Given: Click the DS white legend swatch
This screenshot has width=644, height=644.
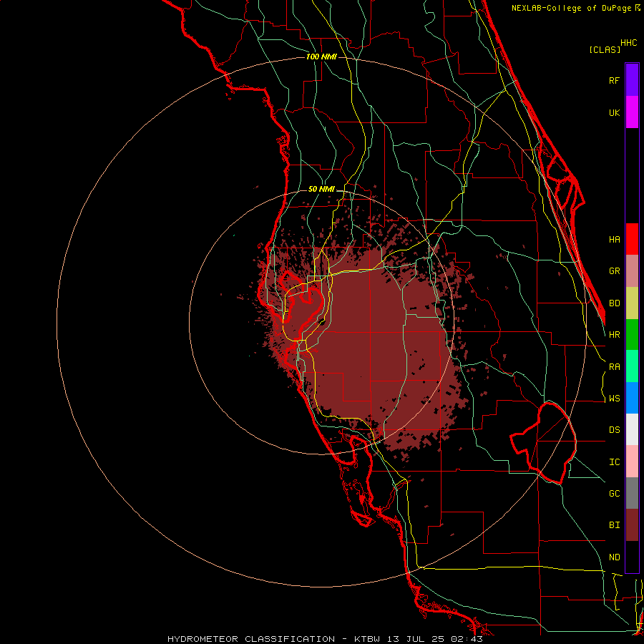Looking at the screenshot, I should (632, 429).
